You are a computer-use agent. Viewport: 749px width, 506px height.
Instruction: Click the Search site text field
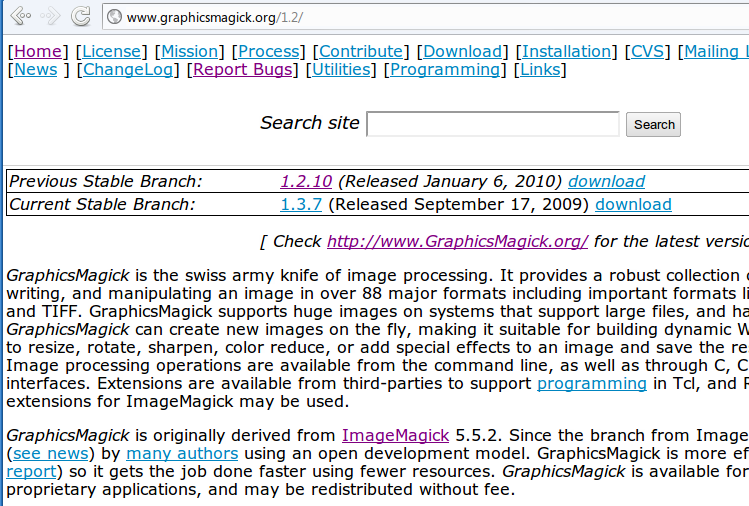pyautogui.click(x=493, y=124)
